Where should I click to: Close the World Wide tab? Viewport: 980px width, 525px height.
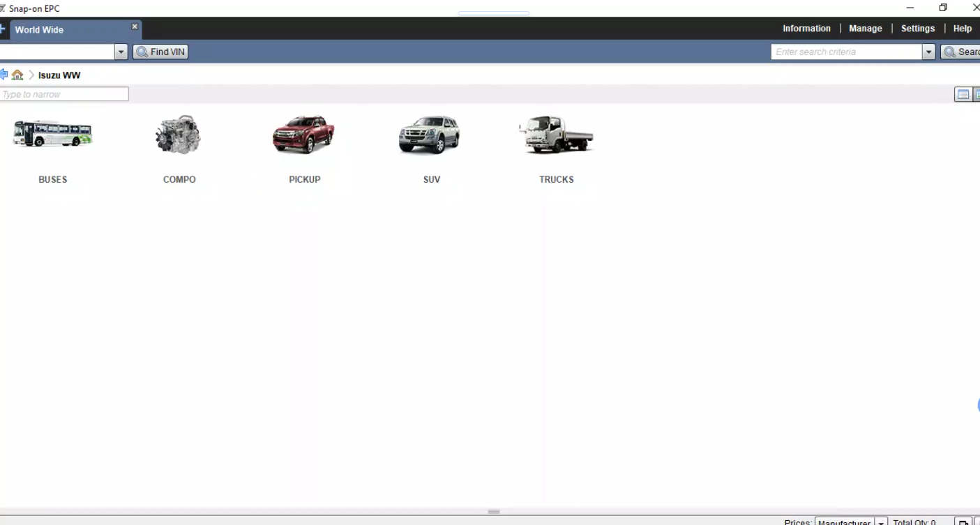pos(135,26)
